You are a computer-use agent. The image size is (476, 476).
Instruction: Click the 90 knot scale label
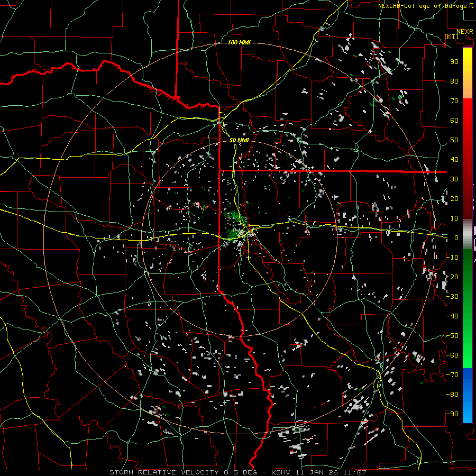pos(454,62)
